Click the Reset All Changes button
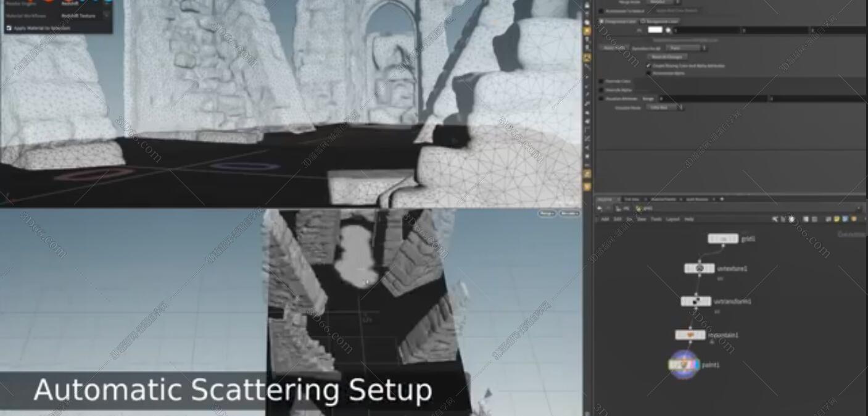 666,57
